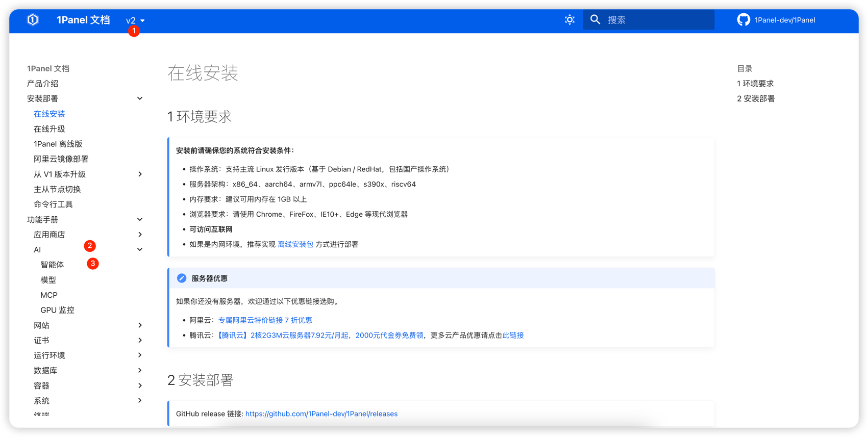Click the 在线安装 page heading
The image size is (868, 437).
203,73
